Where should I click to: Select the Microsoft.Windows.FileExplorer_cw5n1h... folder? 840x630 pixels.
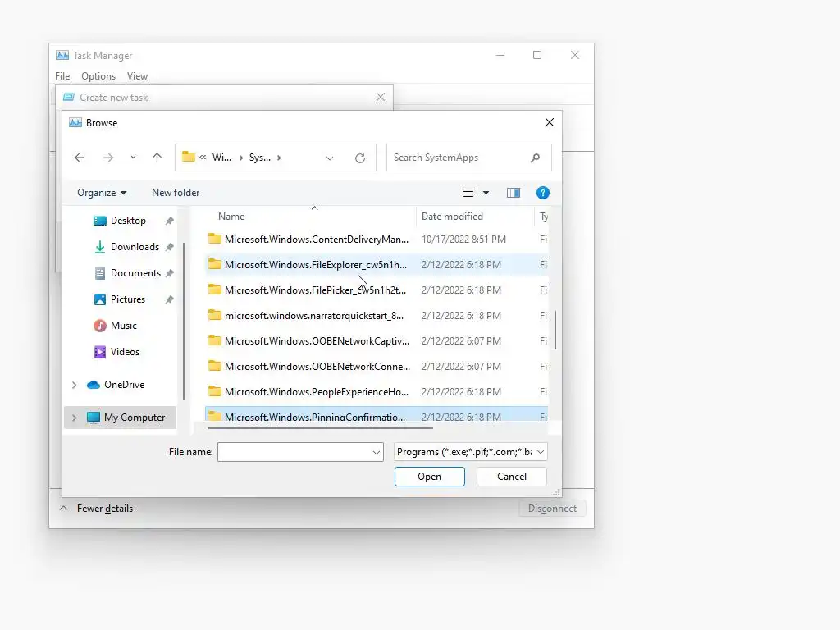[x=316, y=265]
